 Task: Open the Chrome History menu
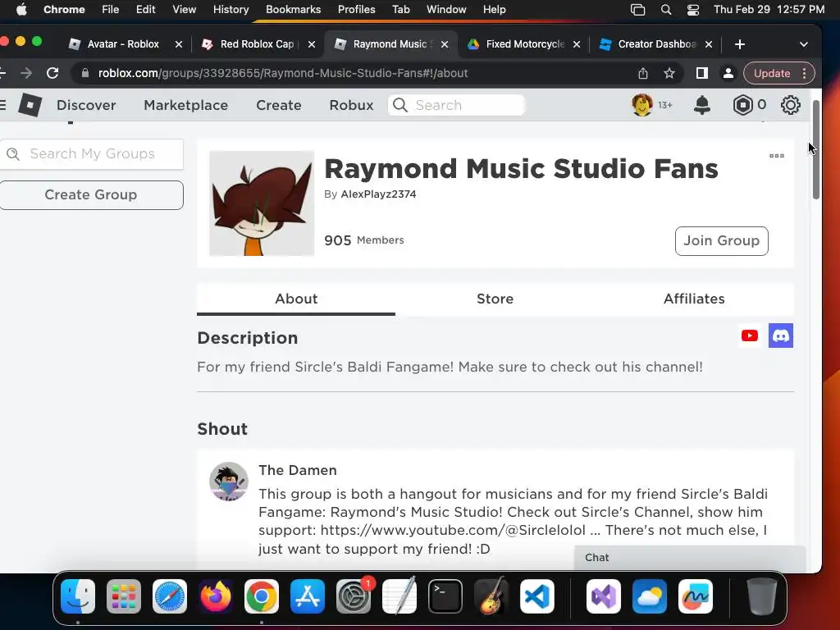click(231, 10)
